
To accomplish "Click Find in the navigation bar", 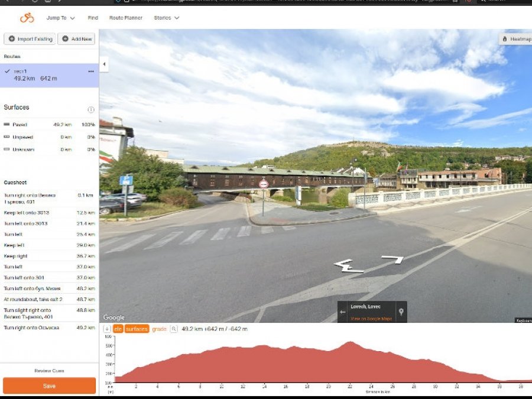I will pos(92,18).
